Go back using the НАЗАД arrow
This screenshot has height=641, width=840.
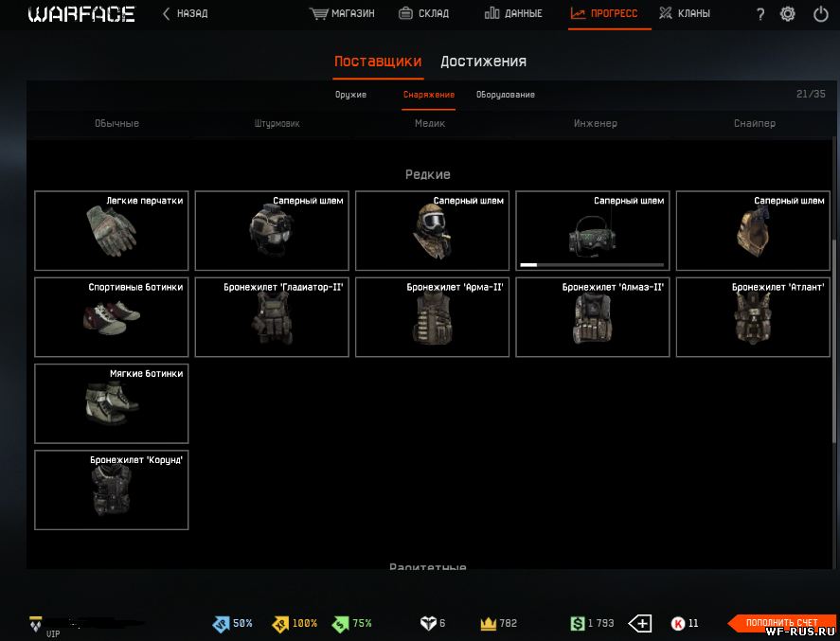(x=186, y=14)
